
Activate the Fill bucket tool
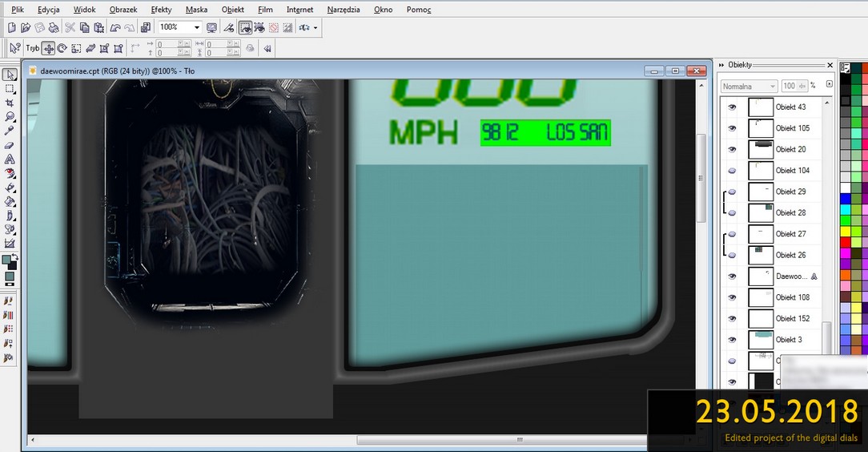(10, 201)
